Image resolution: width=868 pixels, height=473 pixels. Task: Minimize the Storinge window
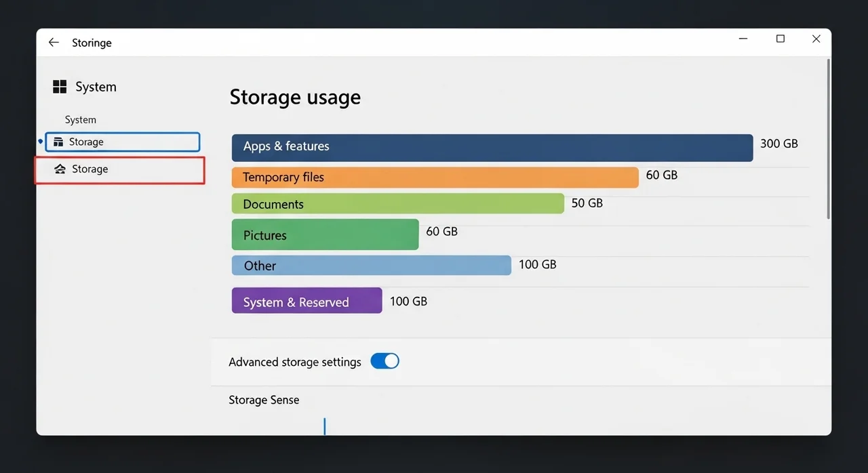[x=744, y=39]
